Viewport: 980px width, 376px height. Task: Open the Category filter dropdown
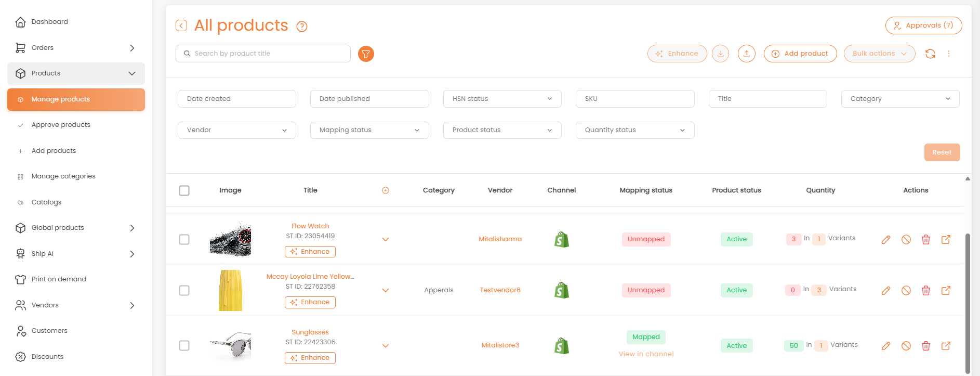[x=900, y=99]
